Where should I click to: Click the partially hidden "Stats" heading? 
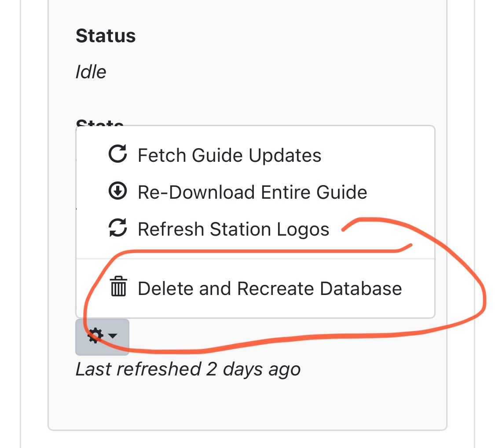point(99,124)
